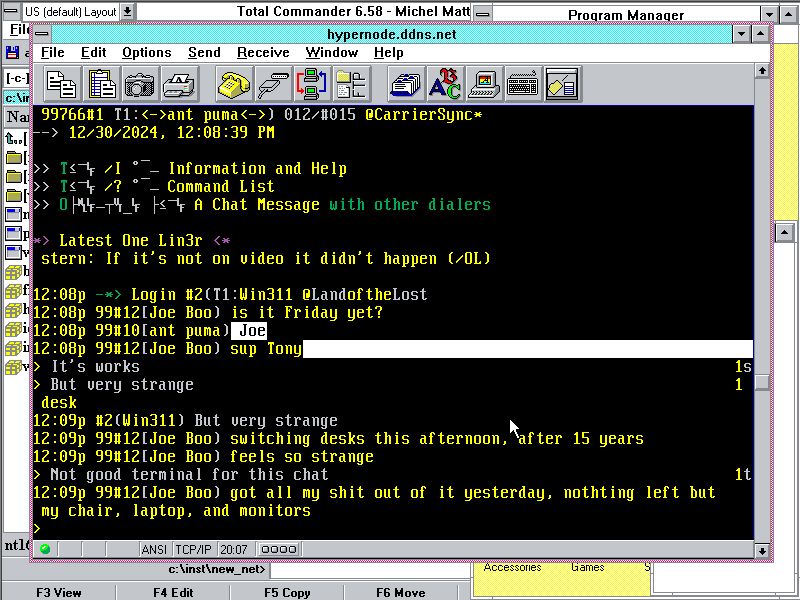
Task: Open the Options menu
Action: (x=146, y=52)
